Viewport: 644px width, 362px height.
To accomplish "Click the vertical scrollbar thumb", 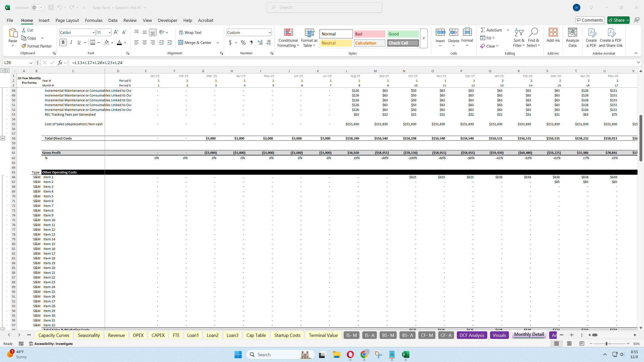I will point(641,138).
